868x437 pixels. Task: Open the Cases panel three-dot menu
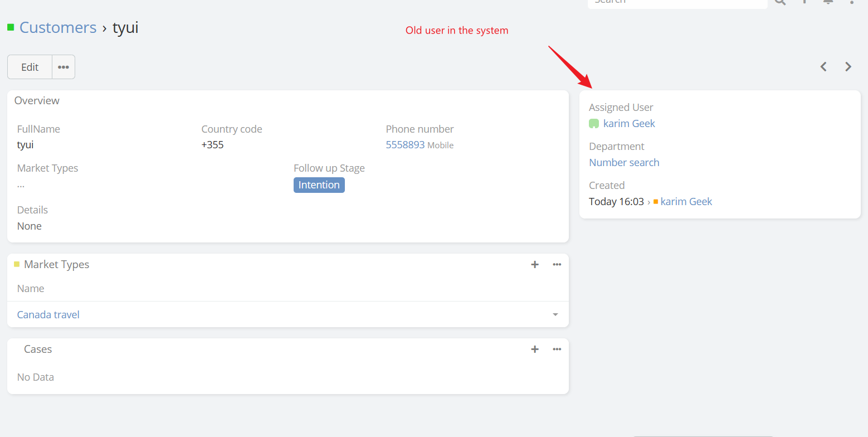pyautogui.click(x=557, y=349)
